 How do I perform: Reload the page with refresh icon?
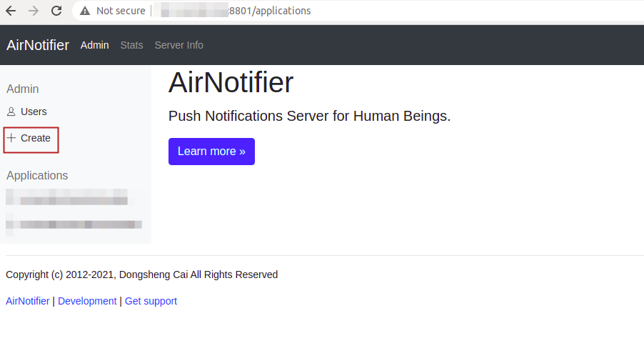click(56, 11)
